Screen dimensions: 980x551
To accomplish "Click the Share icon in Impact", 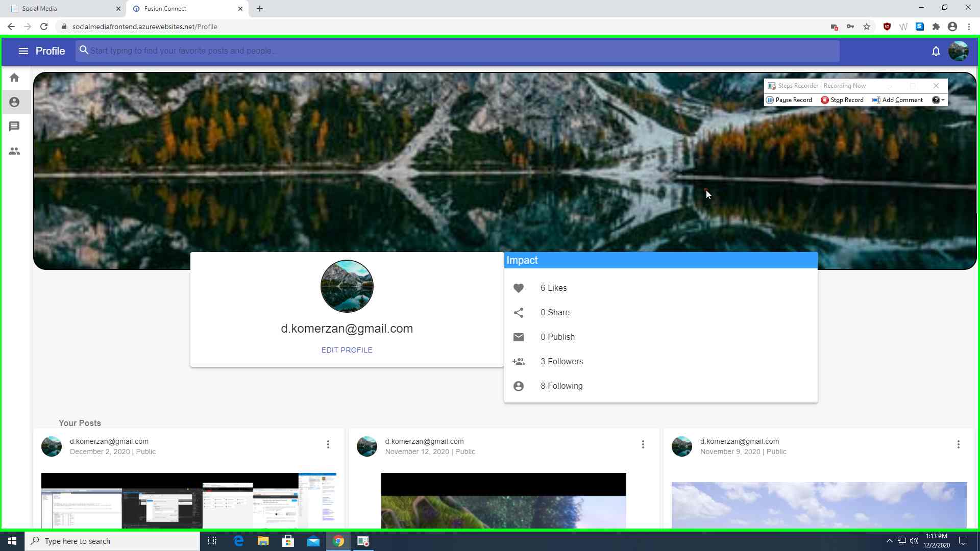I will [519, 313].
